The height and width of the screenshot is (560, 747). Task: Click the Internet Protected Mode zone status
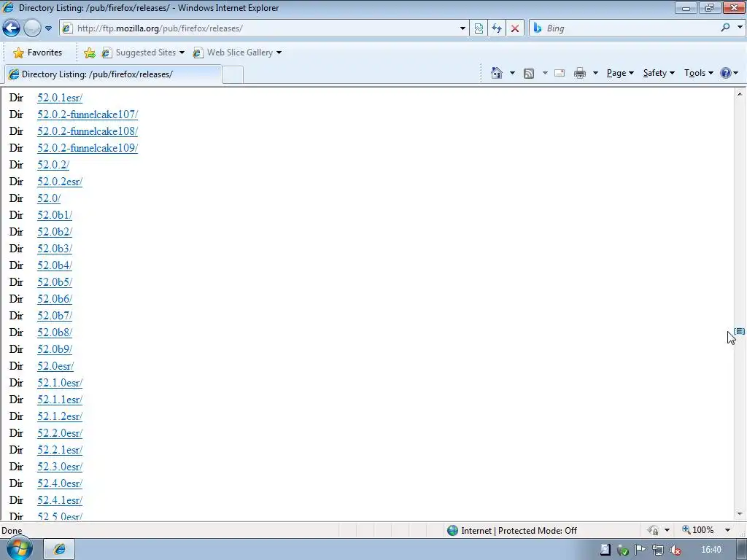click(512, 531)
